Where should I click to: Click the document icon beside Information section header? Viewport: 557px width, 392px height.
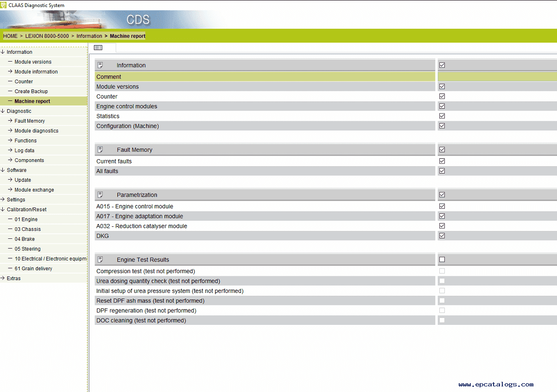100,65
